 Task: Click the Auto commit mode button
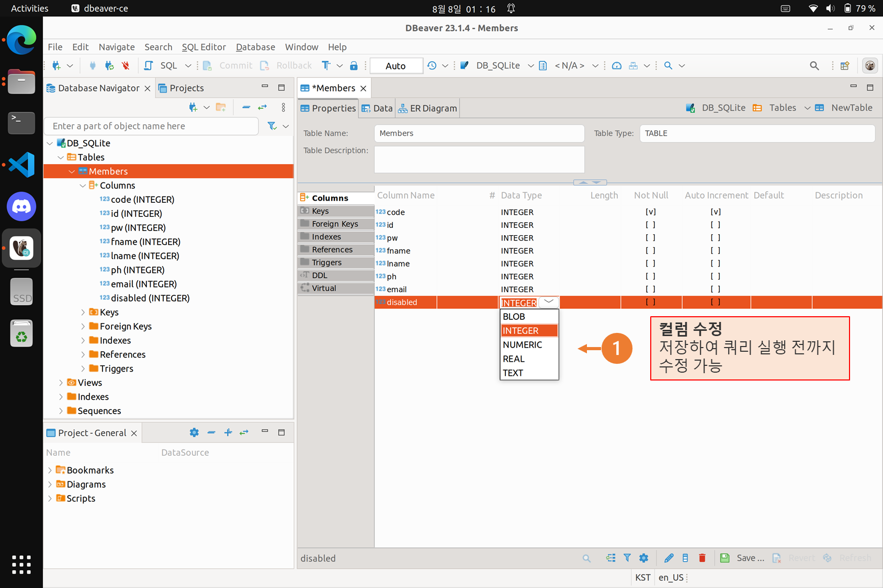(395, 66)
